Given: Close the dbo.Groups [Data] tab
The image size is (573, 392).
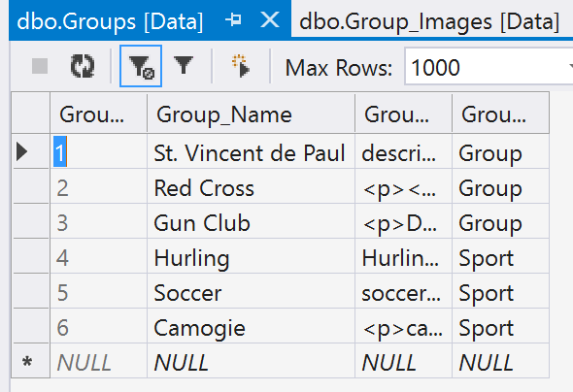Looking at the screenshot, I should coord(270,19).
